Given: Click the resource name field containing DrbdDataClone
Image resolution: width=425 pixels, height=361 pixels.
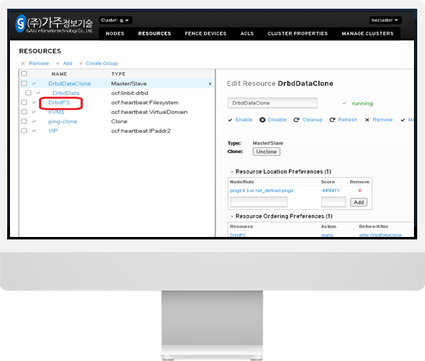Looking at the screenshot, I should click(272, 103).
